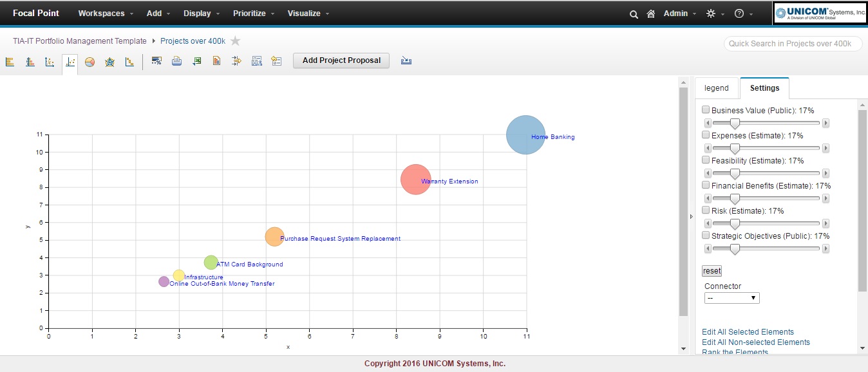Viewport: 868px width, 372px height.
Task: Click the Feasibility slider handle
Action: click(x=734, y=173)
